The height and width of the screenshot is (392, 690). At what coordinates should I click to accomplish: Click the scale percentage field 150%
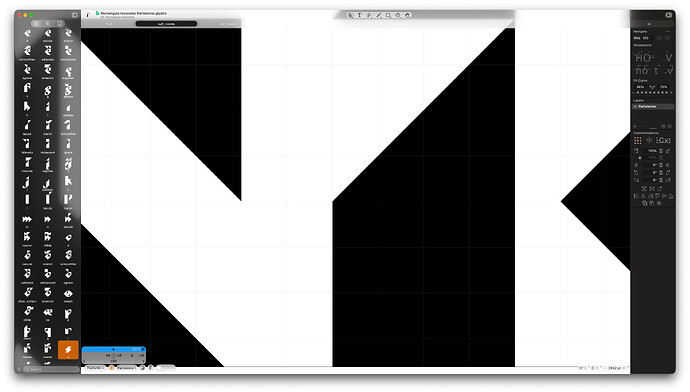[651, 151]
